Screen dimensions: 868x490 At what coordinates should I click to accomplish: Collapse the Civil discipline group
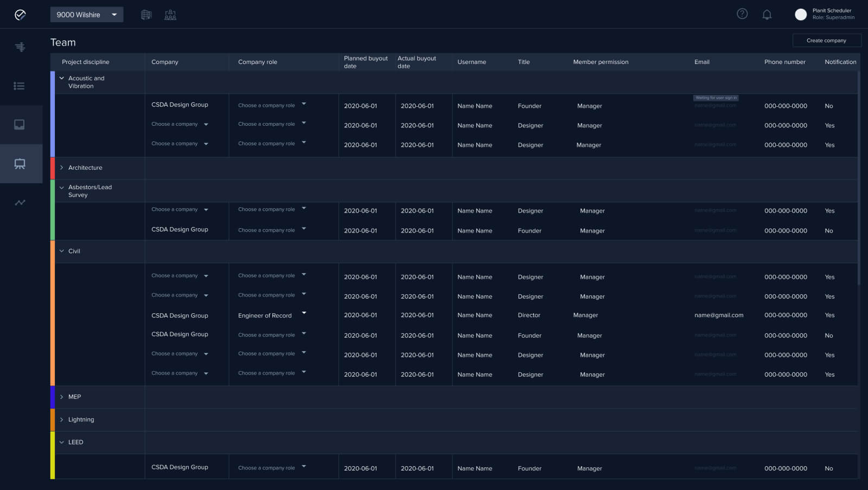pos(62,251)
